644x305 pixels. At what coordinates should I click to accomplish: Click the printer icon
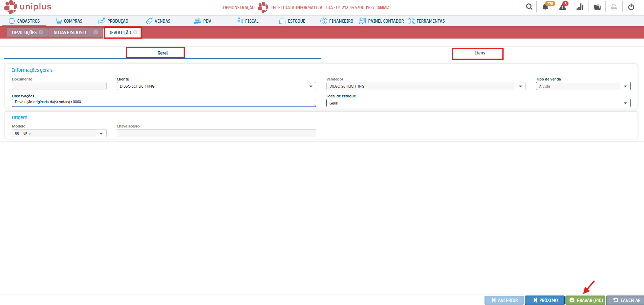tap(614, 7)
